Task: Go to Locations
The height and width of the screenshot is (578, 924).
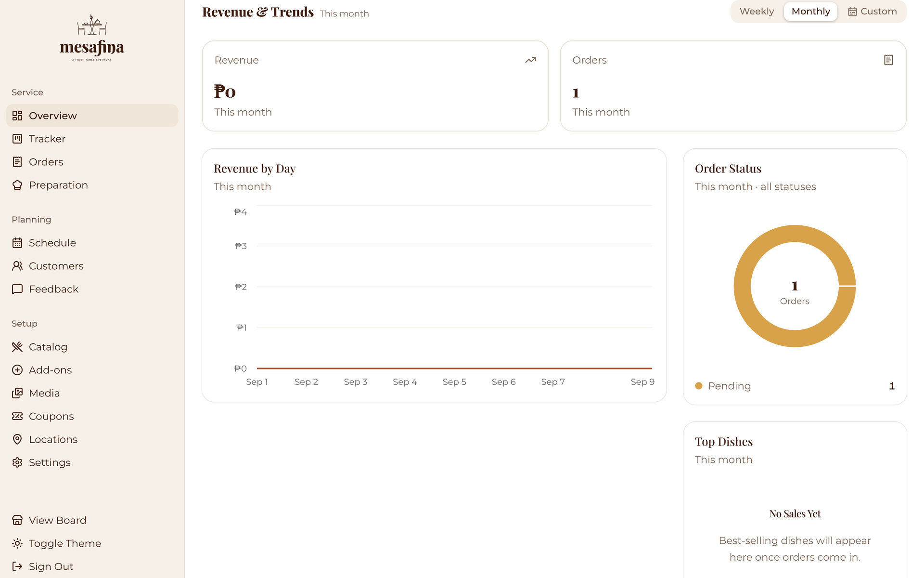Action: (x=92, y=439)
